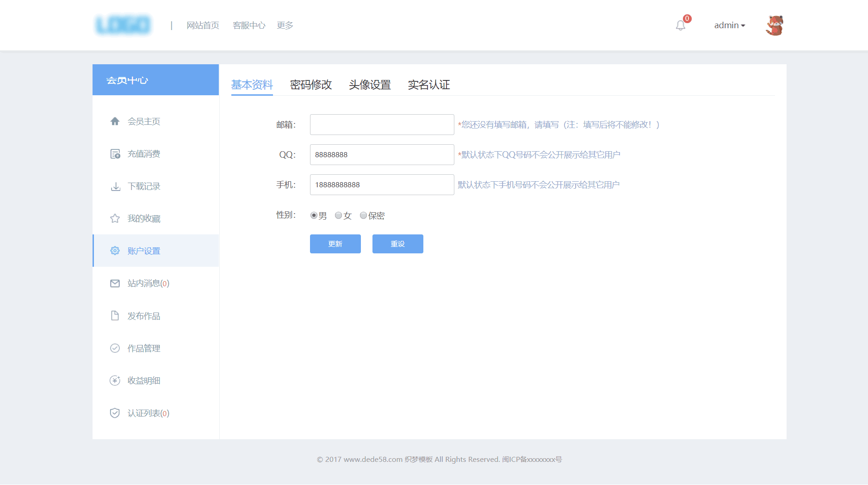Open the 更多 menu in header
Viewport: 868px width, 485px height.
click(x=285, y=25)
